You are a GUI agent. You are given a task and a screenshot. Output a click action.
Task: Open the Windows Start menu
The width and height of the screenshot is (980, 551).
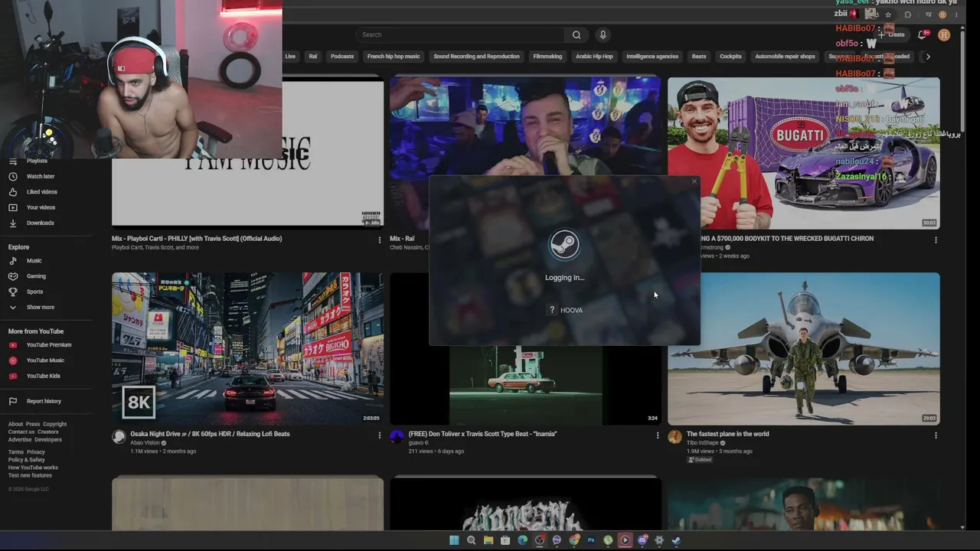[x=454, y=540]
